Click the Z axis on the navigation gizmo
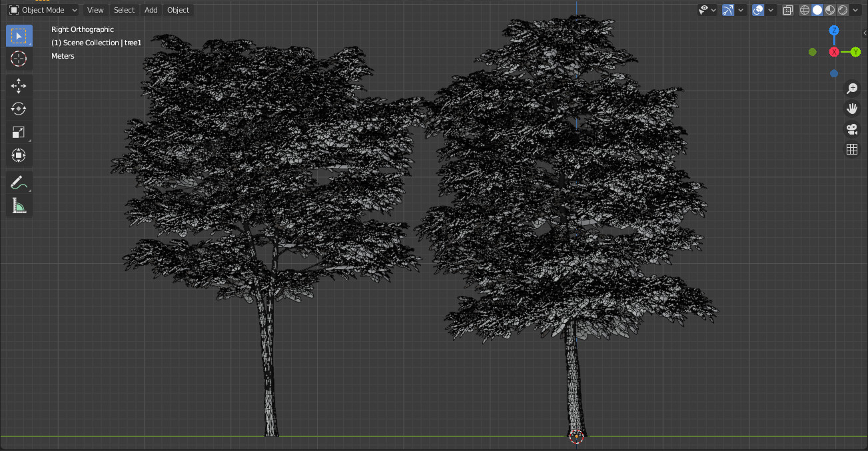Screen dimensions: 868x451 coord(834,30)
